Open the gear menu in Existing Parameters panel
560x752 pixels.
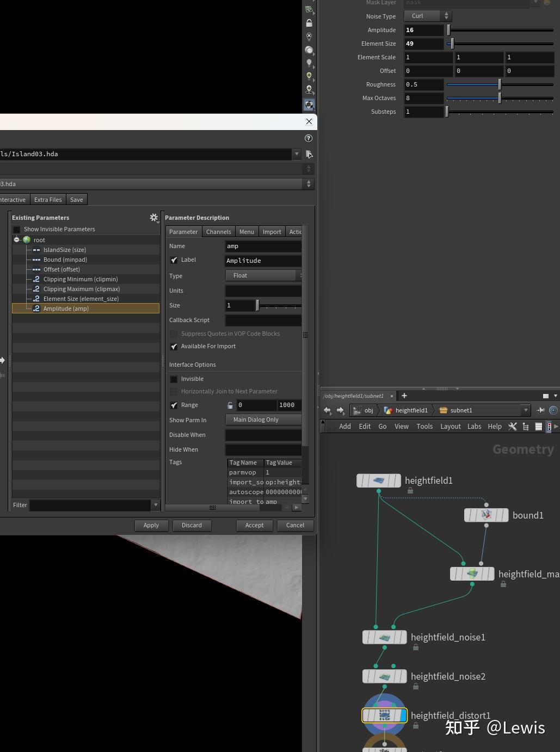pyautogui.click(x=154, y=217)
